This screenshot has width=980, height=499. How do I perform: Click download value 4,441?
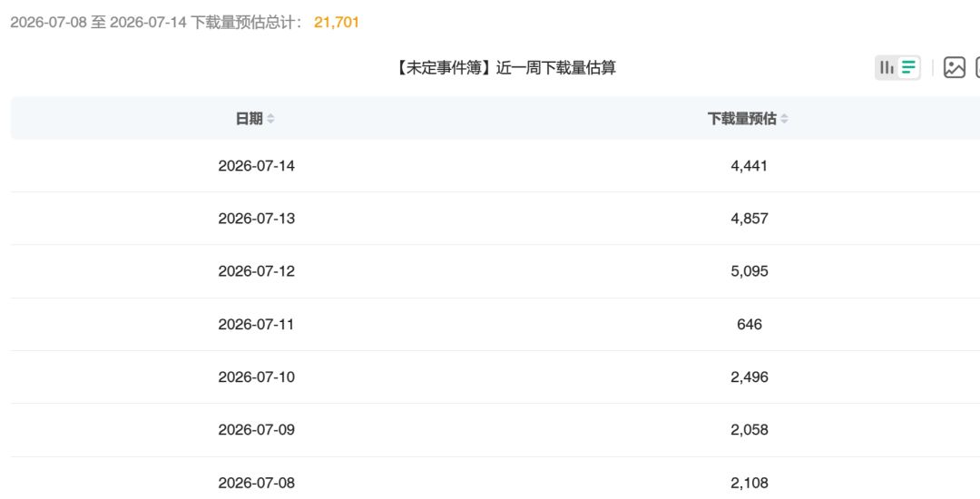coord(749,166)
